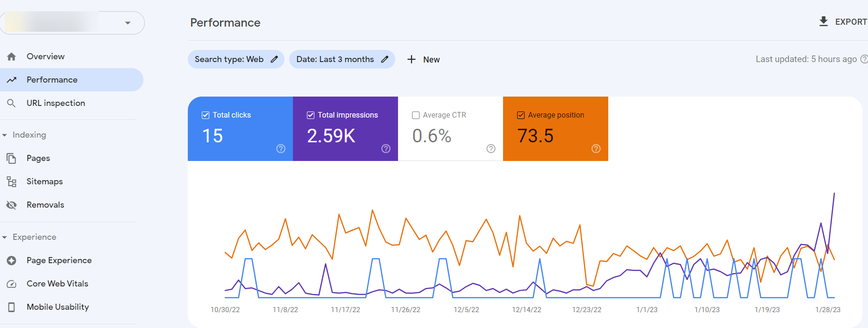
Task: Click the Removals crossed-eye icon
Action: [x=12, y=205]
